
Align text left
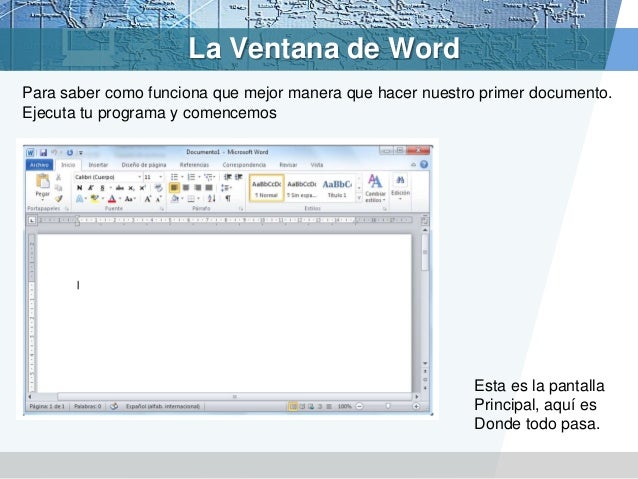(x=174, y=188)
